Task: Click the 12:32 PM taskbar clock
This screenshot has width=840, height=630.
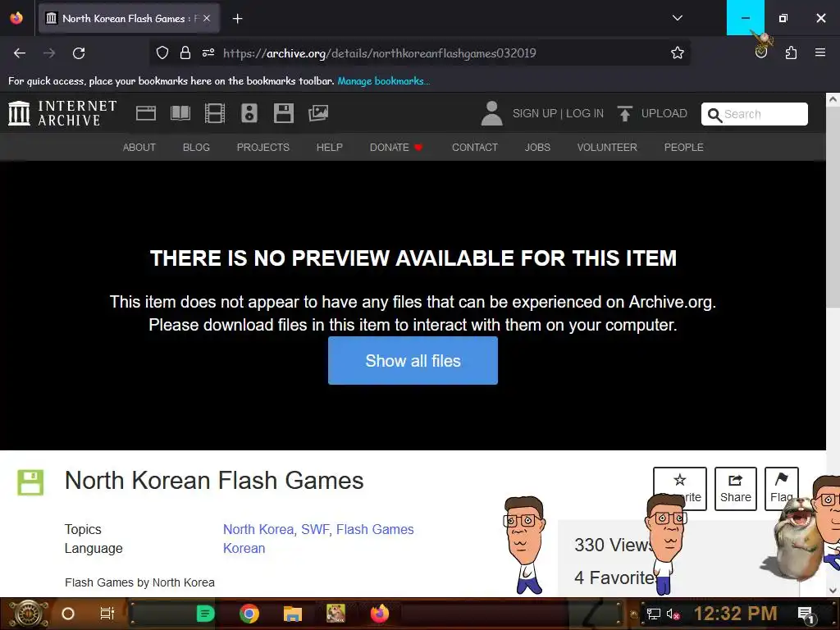Action: pos(736,614)
